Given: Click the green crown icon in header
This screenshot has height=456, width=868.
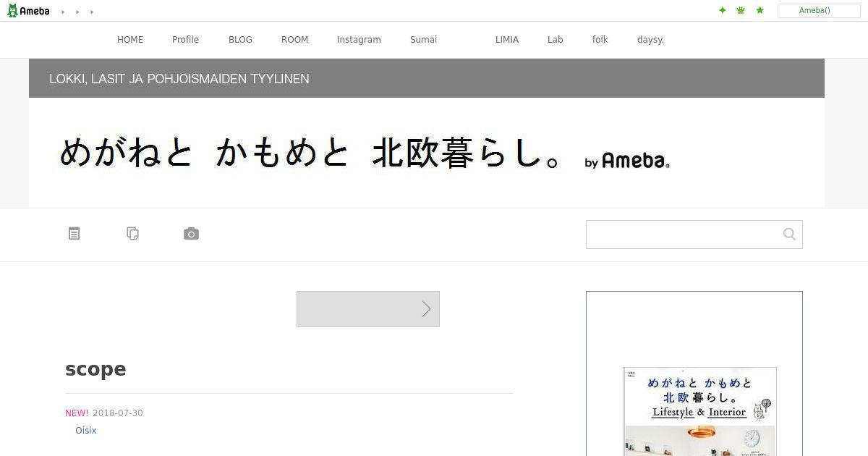Looking at the screenshot, I should [x=741, y=10].
